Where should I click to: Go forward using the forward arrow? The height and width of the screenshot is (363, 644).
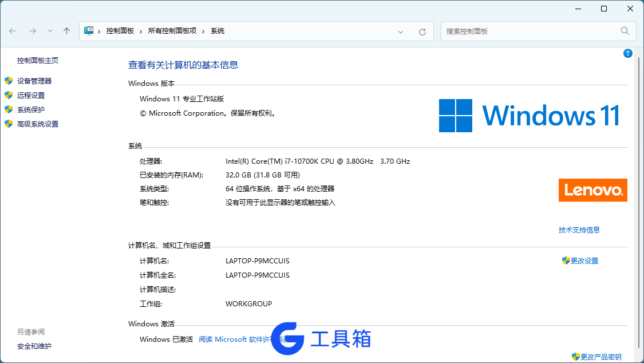click(33, 31)
